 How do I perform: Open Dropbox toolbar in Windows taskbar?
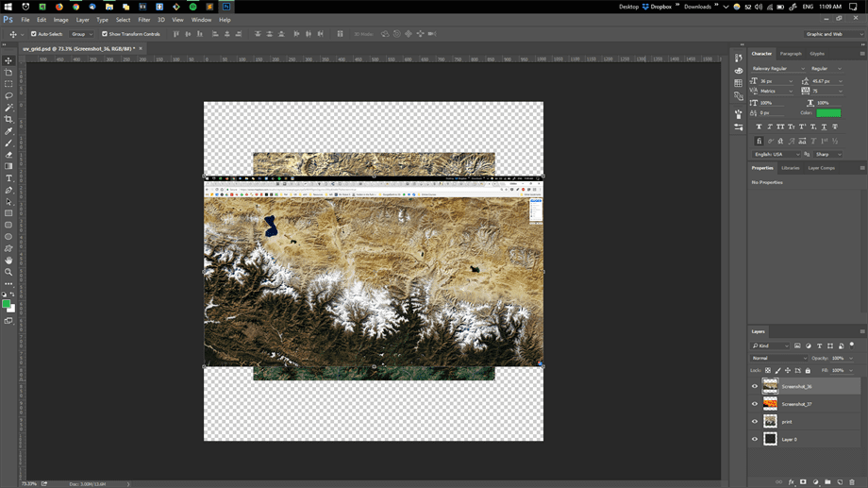[657, 7]
